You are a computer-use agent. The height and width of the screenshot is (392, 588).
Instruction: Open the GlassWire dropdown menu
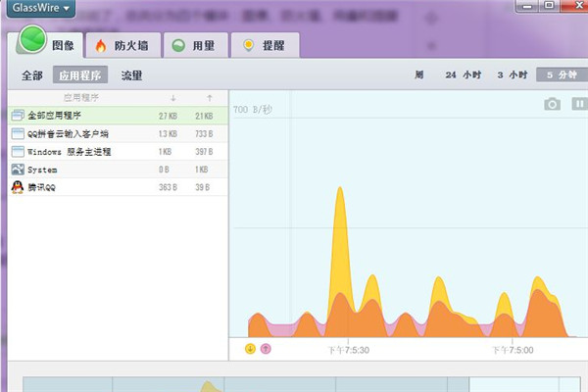[41, 8]
